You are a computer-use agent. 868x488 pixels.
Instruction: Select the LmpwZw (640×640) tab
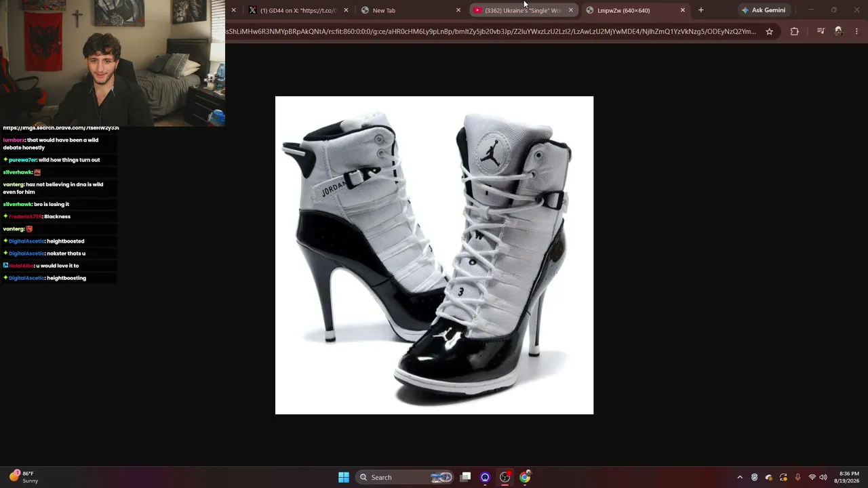coord(635,10)
